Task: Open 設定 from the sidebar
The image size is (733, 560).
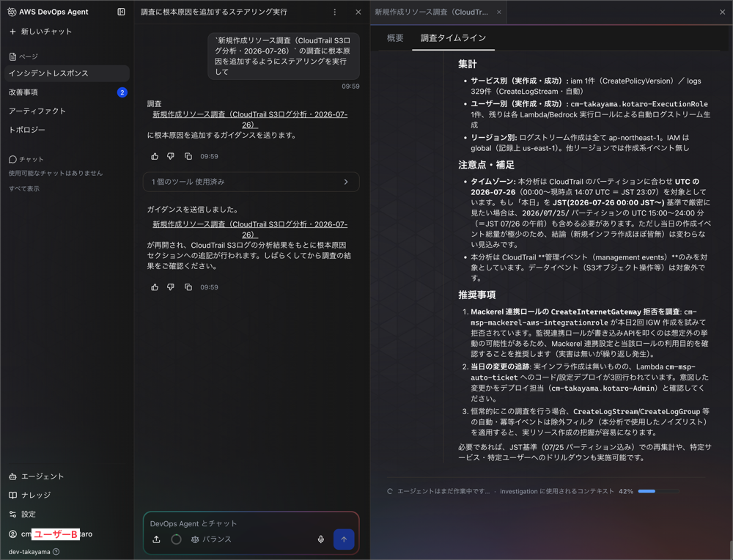Action: tap(23, 515)
